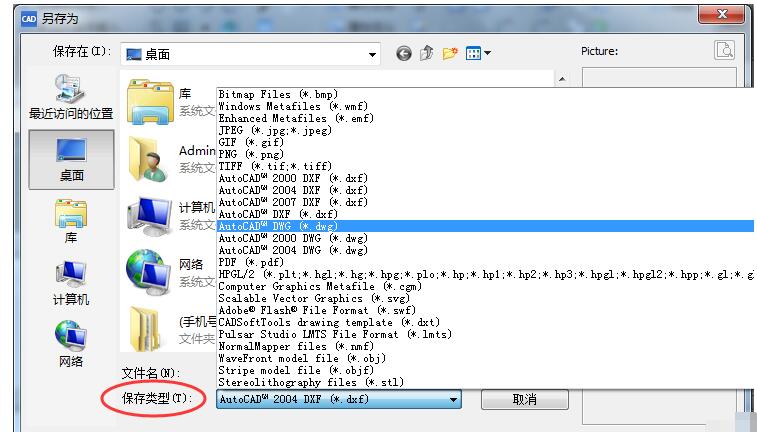Choose Adobe Flash File Format (*.swf)
Viewport: 757px width, 432px height.
click(x=485, y=310)
